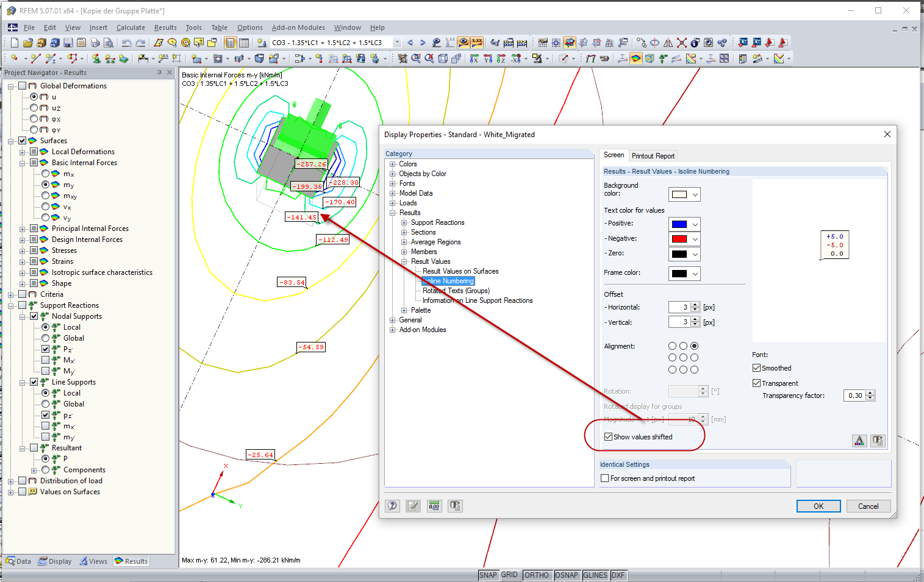Image resolution: width=924 pixels, height=582 pixels.
Task: Open the Negative text color swatch
Action: click(x=684, y=239)
